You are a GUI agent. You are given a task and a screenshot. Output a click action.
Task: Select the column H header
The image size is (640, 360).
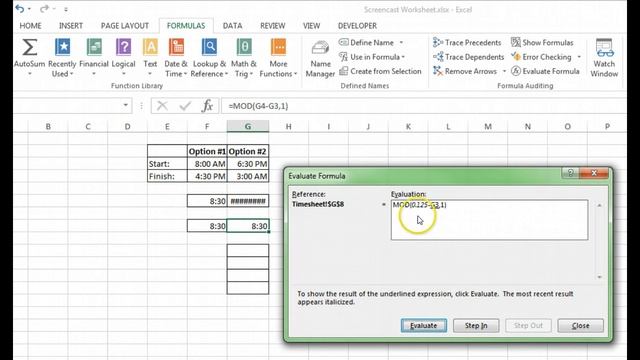289,127
